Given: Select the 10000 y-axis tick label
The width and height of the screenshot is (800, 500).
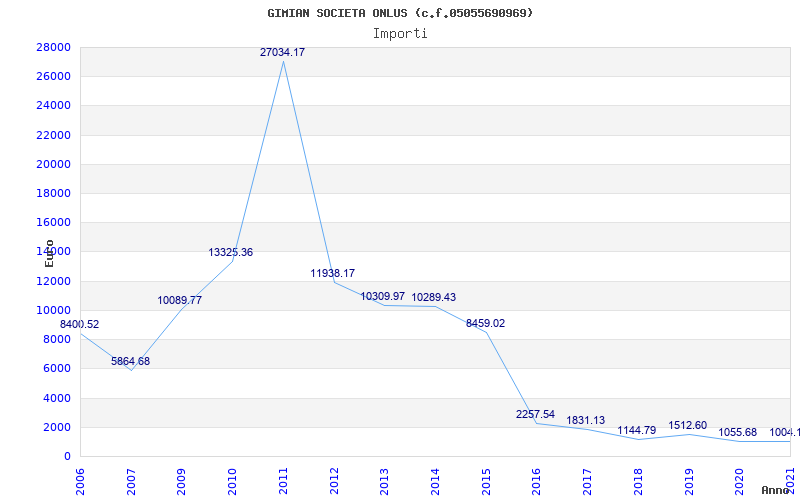Looking at the screenshot, I should (x=53, y=310).
